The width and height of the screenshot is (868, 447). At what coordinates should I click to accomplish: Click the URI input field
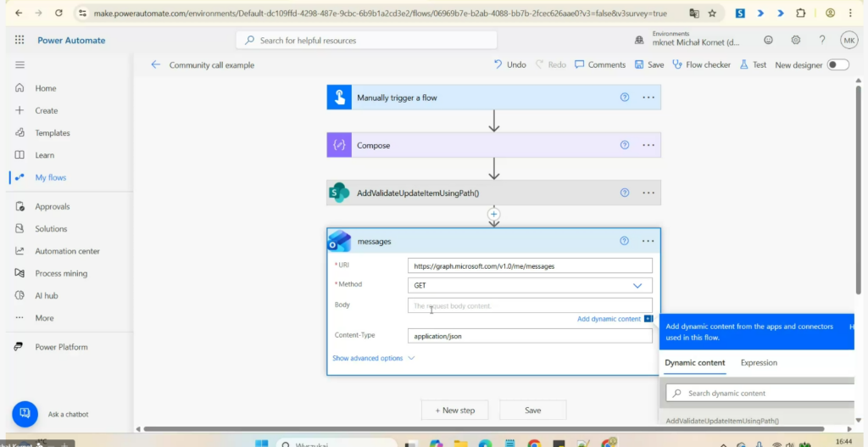pyautogui.click(x=530, y=265)
